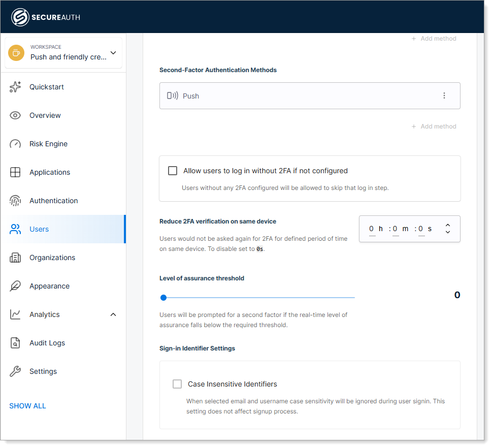Select the Quickstart sidebar icon
492x448 pixels.
(16, 87)
